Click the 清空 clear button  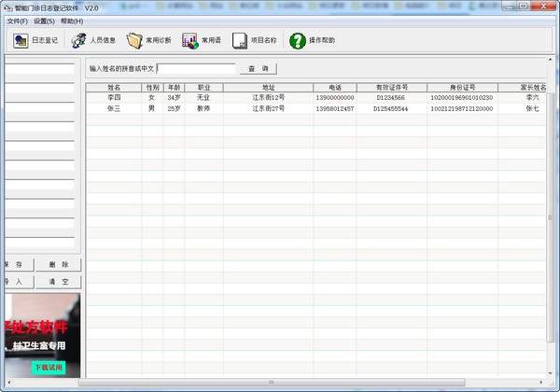[59, 281]
